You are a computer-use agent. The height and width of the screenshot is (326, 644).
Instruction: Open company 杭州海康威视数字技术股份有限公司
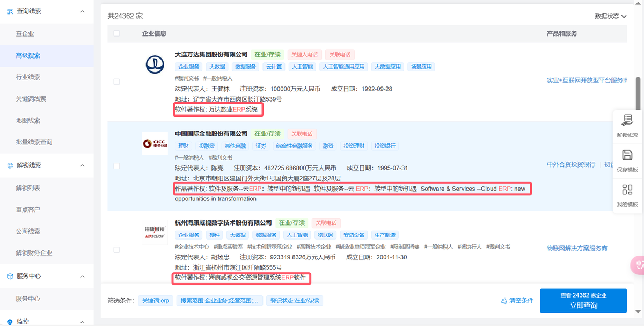[x=223, y=223]
